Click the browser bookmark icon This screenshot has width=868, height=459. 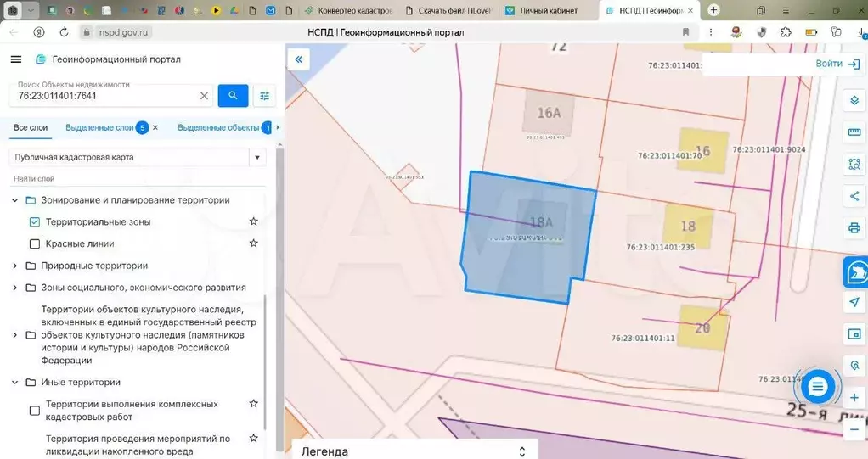point(686,32)
